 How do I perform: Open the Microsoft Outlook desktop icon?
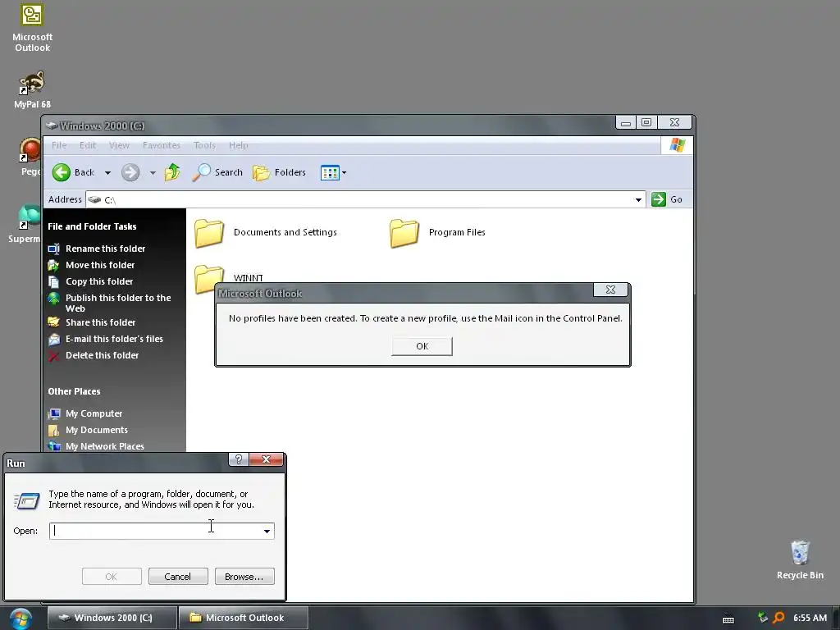(x=32, y=28)
